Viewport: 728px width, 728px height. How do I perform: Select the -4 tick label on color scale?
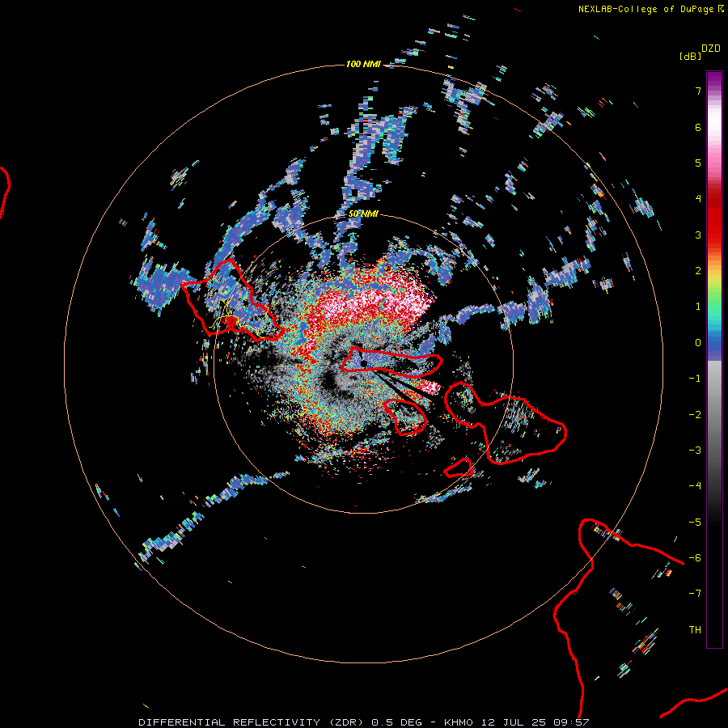[695, 486]
